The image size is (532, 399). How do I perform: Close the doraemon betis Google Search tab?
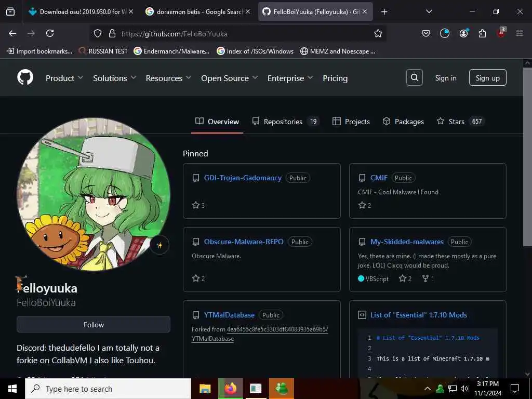(x=248, y=11)
